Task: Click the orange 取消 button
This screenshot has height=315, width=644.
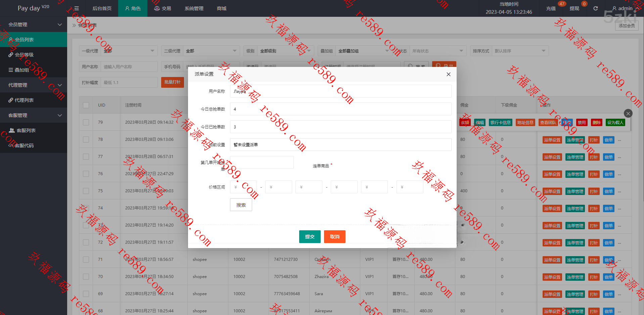Action: click(x=334, y=237)
